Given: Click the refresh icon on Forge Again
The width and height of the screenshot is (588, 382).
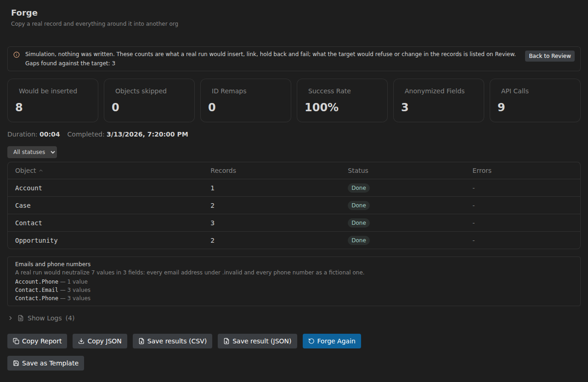Looking at the screenshot, I should pyautogui.click(x=311, y=341).
